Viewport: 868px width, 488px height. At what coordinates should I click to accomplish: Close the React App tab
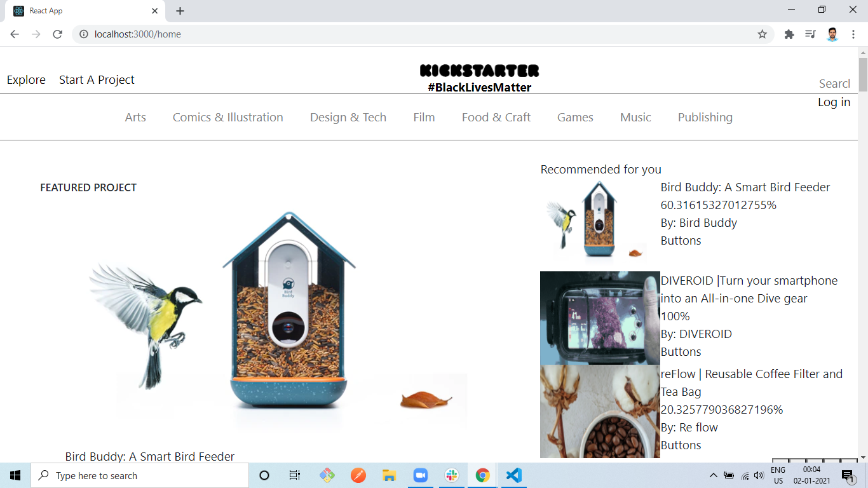point(155,11)
